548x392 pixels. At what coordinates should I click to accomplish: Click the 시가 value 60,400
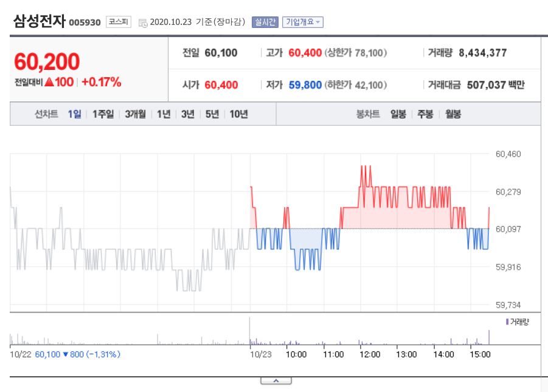click(221, 85)
